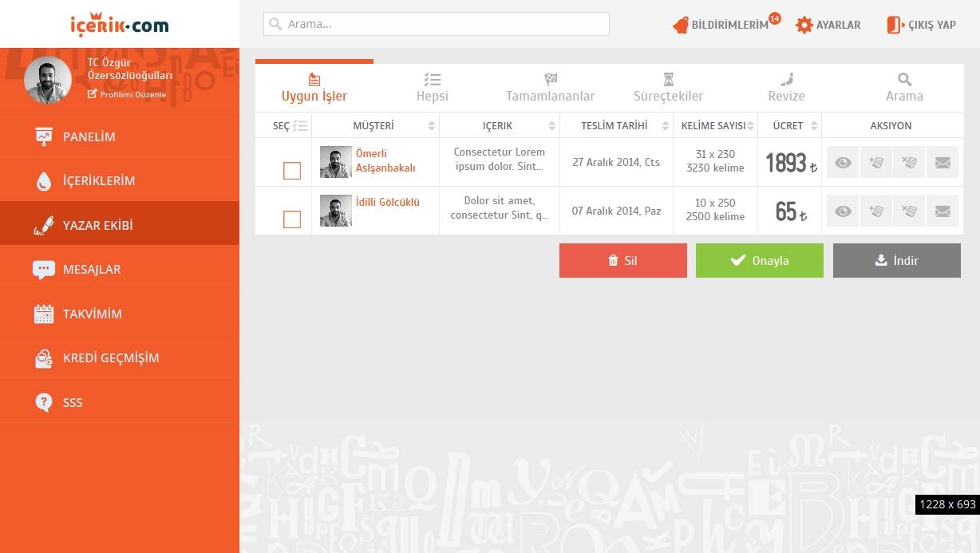
Task: Click the ÜCRET column sort control
Action: tap(815, 125)
